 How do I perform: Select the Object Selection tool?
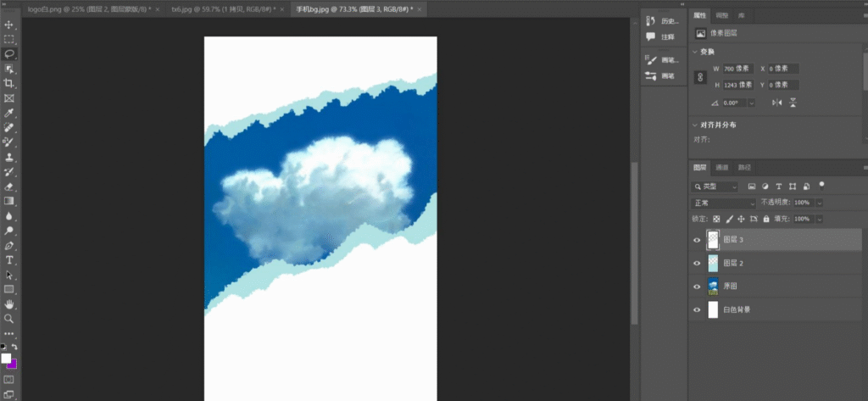pos(8,69)
